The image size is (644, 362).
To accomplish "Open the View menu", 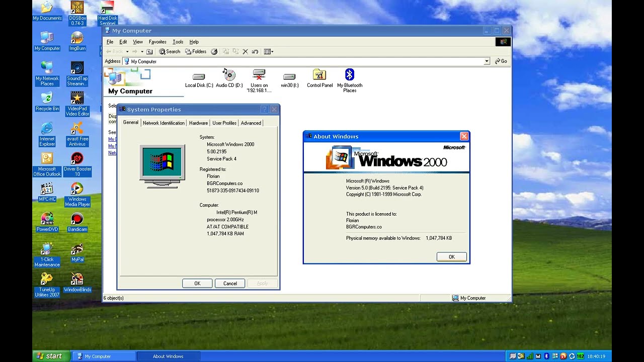I will click(x=138, y=42).
